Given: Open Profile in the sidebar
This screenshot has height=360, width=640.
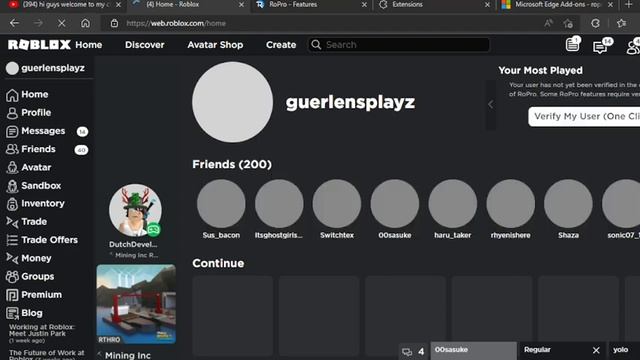Looking at the screenshot, I should click(29, 113).
